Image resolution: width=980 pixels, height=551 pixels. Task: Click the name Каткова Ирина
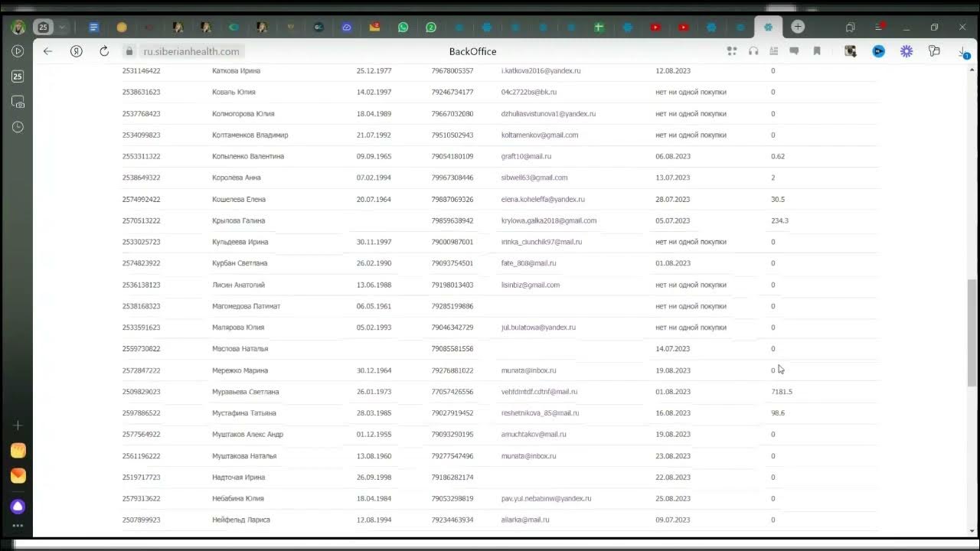pos(236,70)
